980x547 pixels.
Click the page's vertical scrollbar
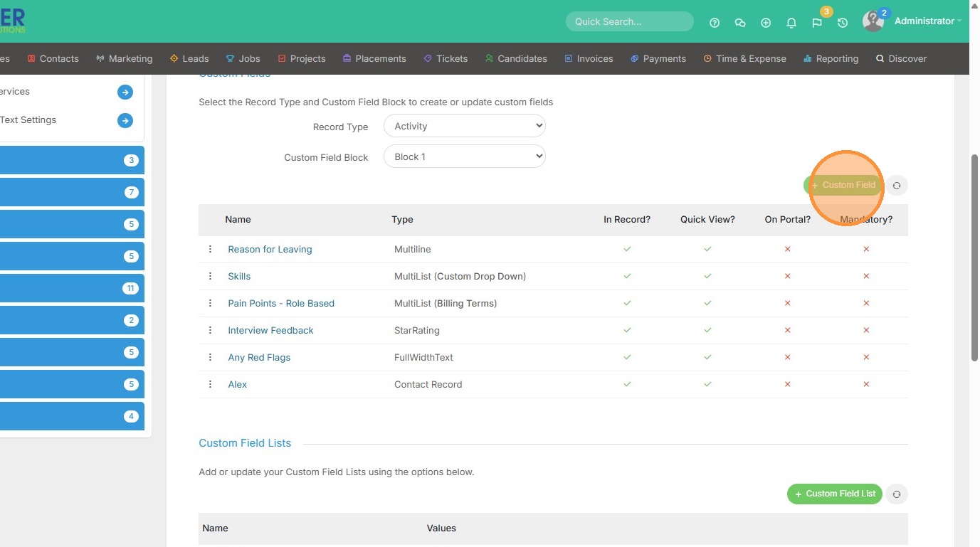(974, 256)
